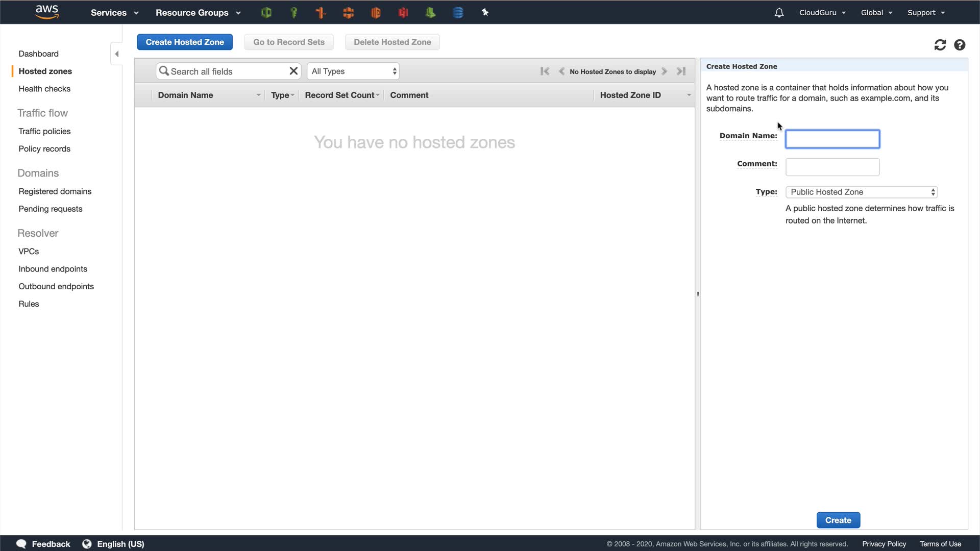
Task: Click the Domain Name input field
Action: click(832, 139)
